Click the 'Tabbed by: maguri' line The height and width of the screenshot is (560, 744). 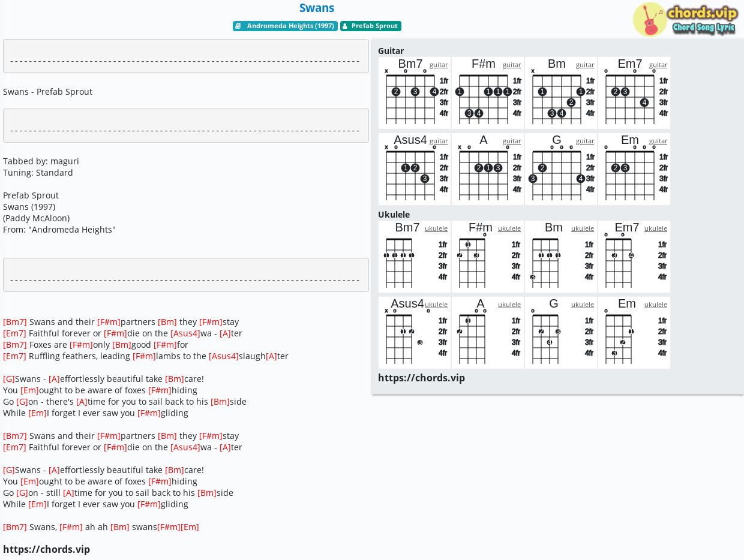(41, 161)
